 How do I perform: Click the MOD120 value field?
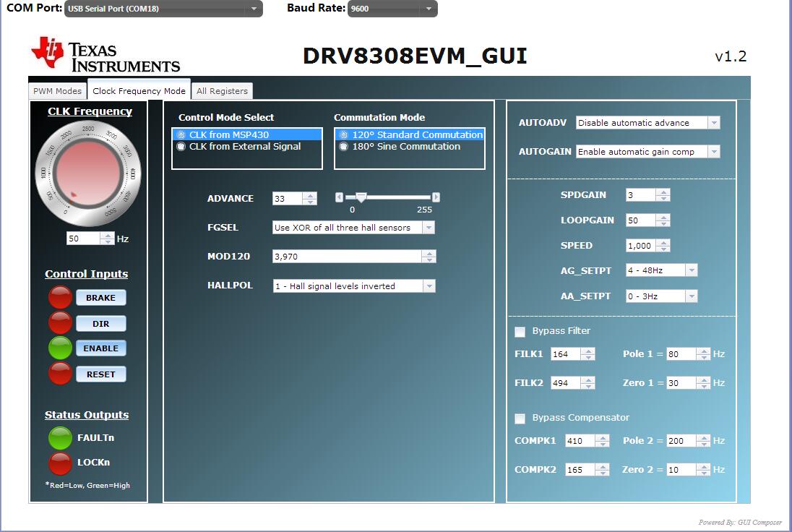pyautogui.click(x=347, y=256)
